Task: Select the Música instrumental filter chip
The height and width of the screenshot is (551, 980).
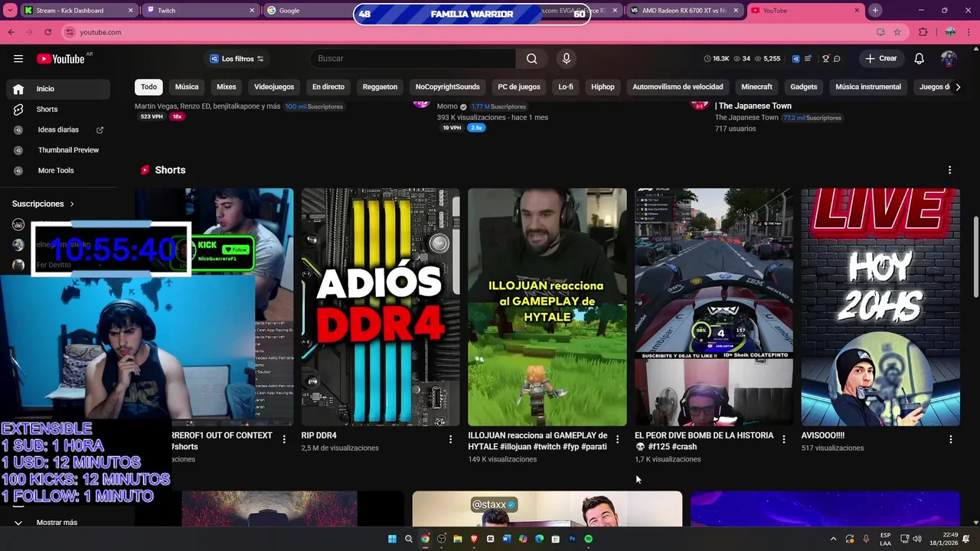Action: coord(868,87)
